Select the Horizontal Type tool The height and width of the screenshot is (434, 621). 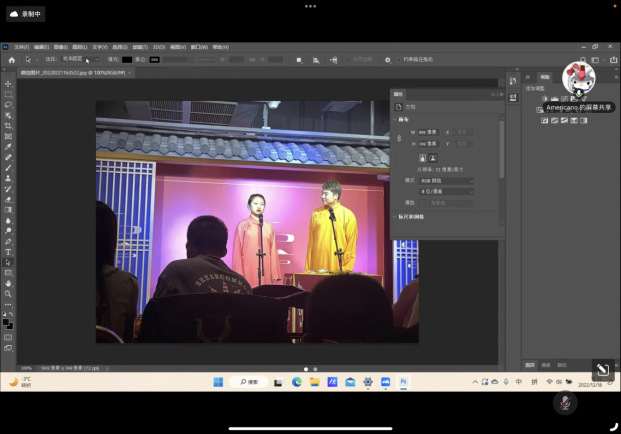[x=8, y=252]
